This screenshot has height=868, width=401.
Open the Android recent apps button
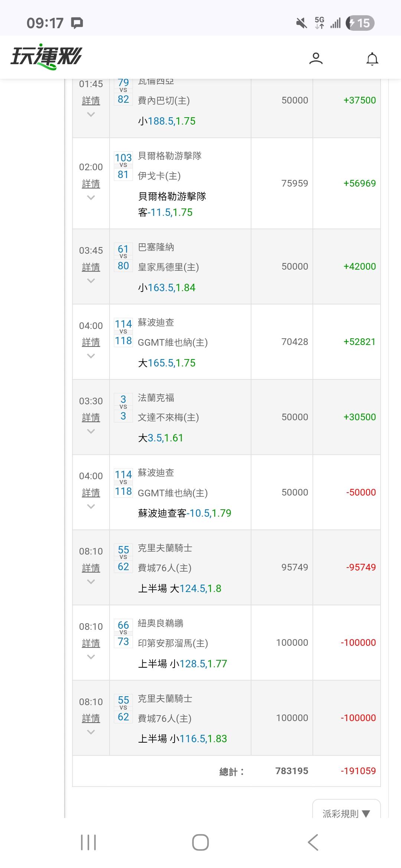pos(88,842)
